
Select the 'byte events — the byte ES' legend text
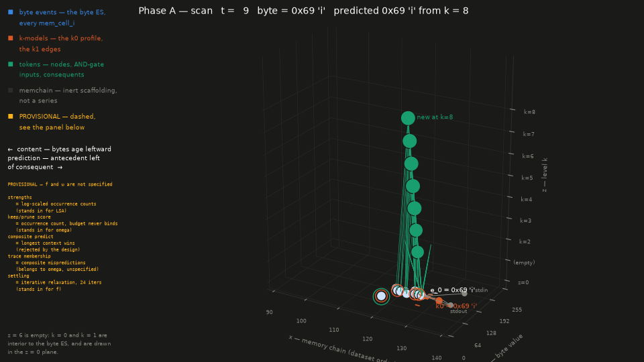click(x=62, y=12)
